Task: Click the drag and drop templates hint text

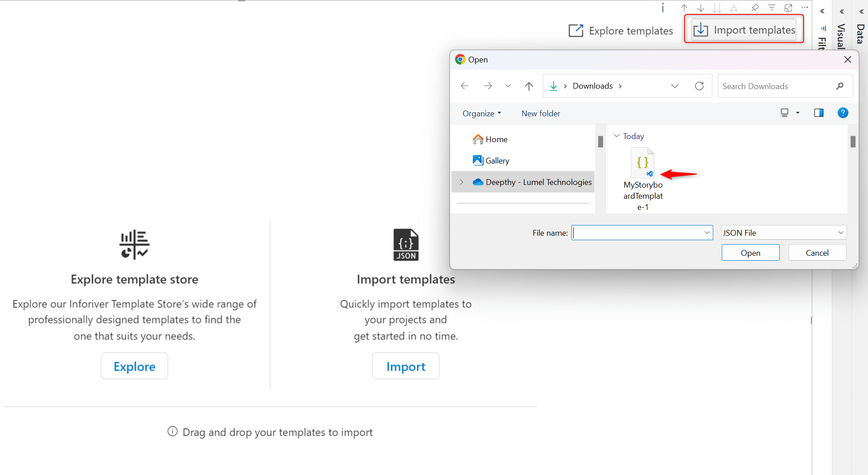Action: pyautogui.click(x=277, y=432)
